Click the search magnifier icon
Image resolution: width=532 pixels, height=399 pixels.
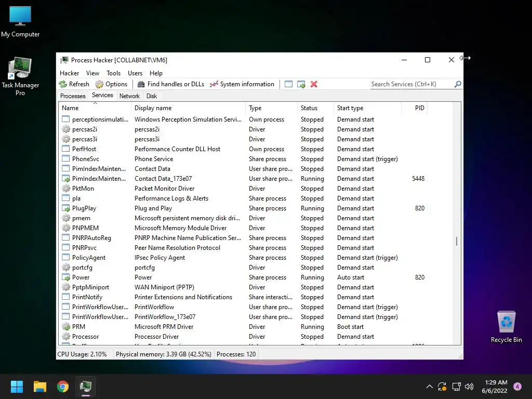(458, 84)
